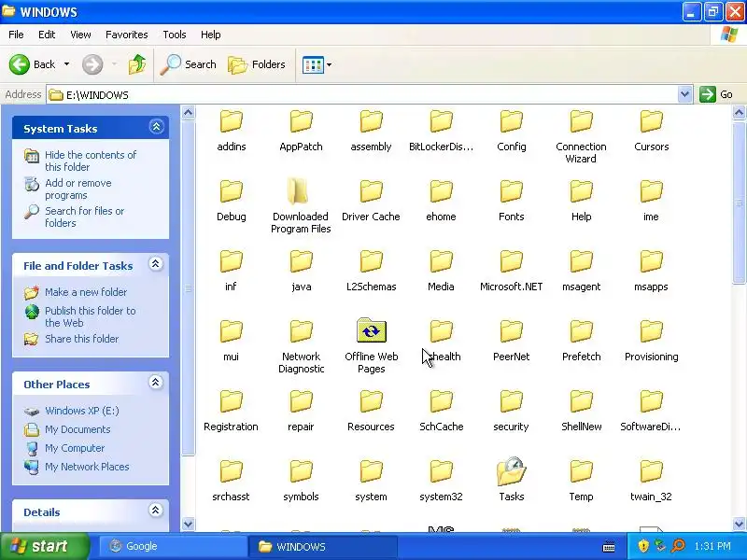Go to My Computer link
Image resolution: width=747 pixels, height=560 pixels.
click(75, 448)
